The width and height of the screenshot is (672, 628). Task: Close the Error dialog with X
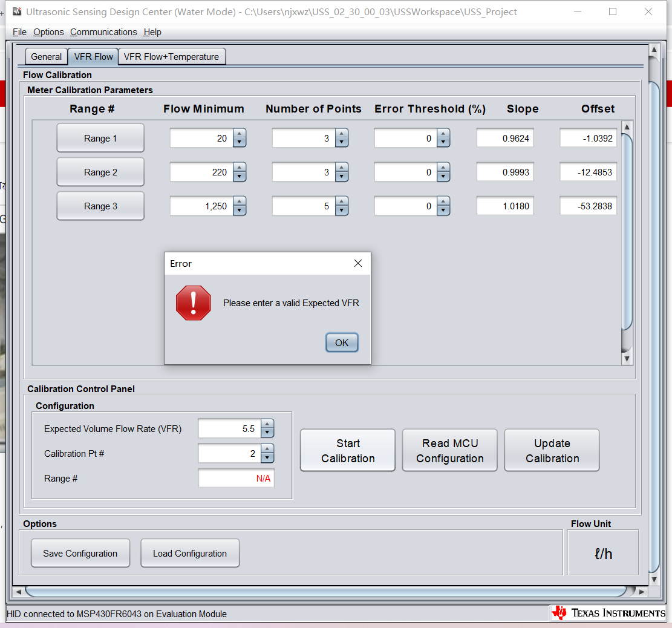click(x=358, y=263)
